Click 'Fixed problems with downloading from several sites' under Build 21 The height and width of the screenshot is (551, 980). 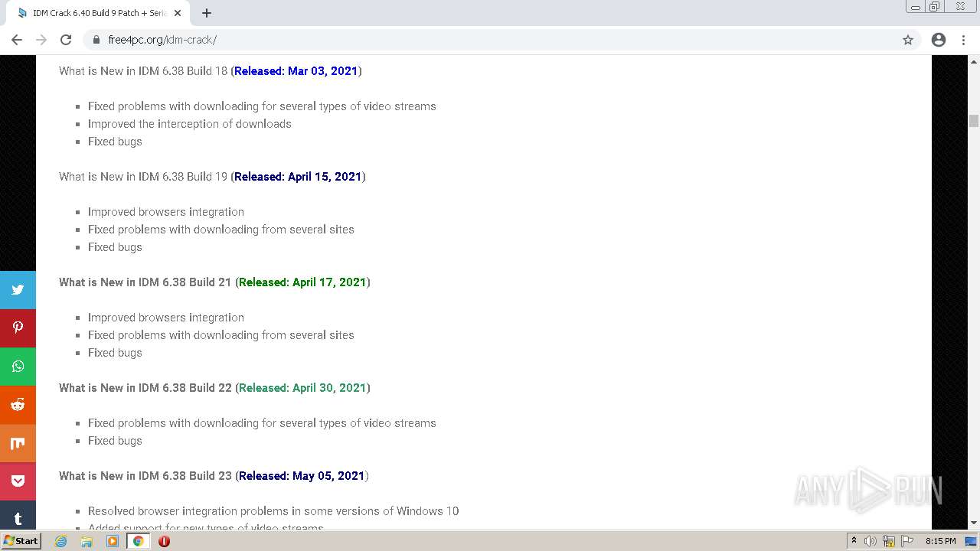click(221, 335)
